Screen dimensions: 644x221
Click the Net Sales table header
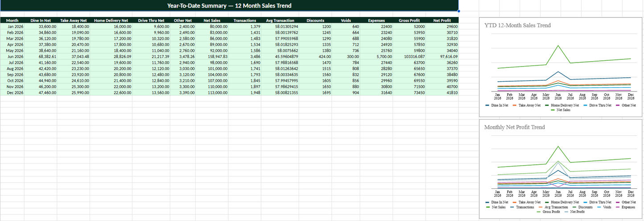(x=212, y=21)
